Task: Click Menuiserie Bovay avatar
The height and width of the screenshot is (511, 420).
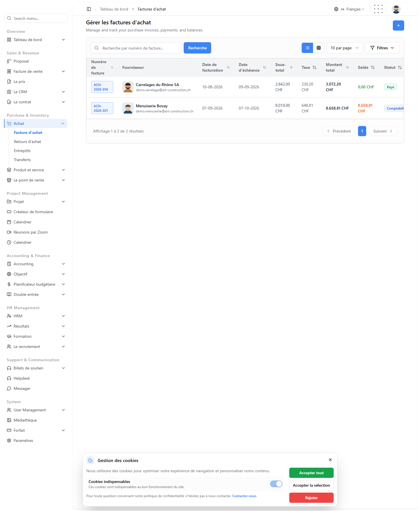Action: click(128, 108)
